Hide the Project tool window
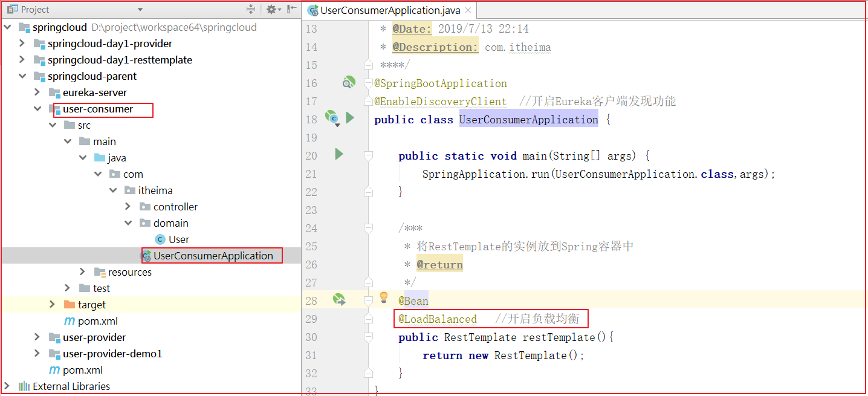868x396 pixels. click(292, 10)
